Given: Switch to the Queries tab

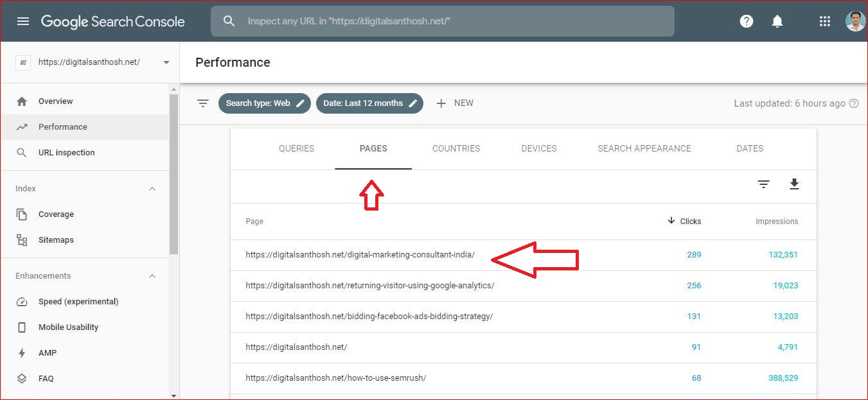Looking at the screenshot, I should click(x=296, y=148).
